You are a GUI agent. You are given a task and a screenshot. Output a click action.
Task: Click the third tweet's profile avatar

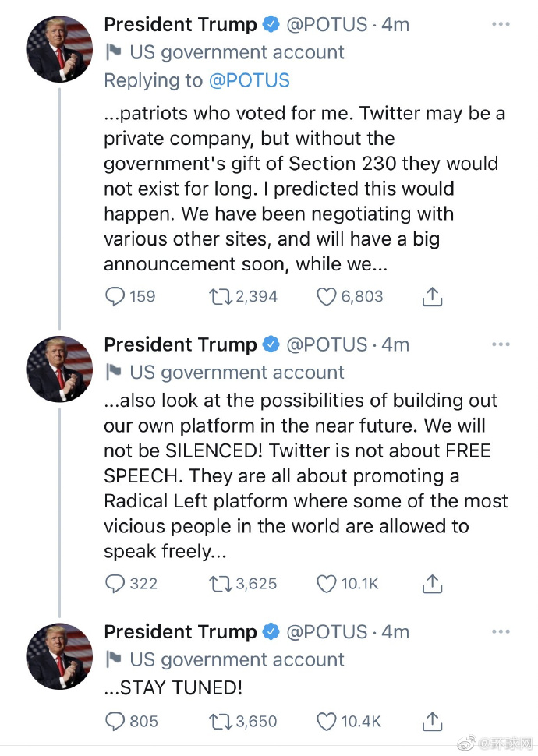[59, 656]
